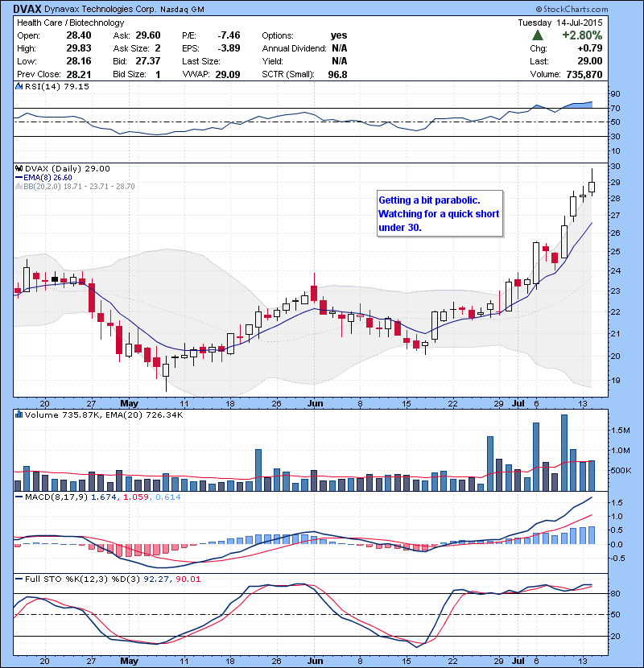644x668 pixels.
Task: Click the Full STO legend line marker
Action: coord(19,579)
